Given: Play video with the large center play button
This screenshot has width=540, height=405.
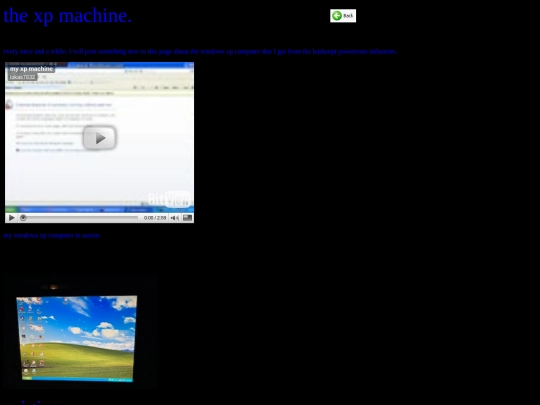Looking at the screenshot, I should 100,138.
